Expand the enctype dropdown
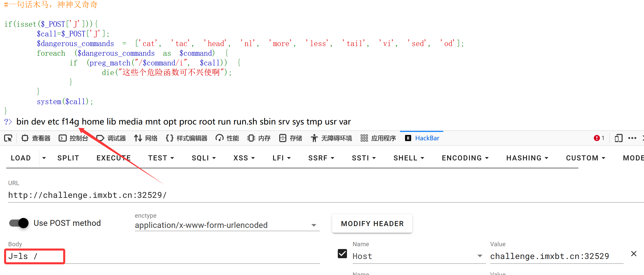Viewport: 644px width, 275px height. (314, 225)
